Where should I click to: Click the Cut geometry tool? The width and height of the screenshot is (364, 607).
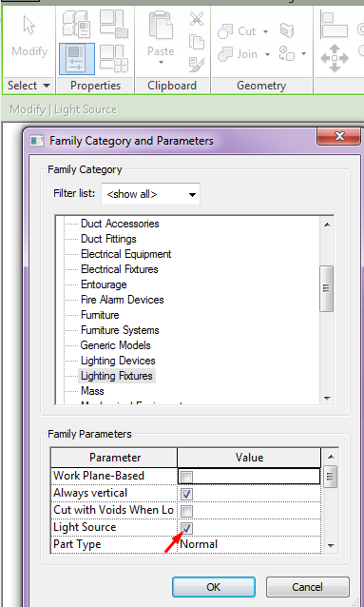[x=237, y=31]
